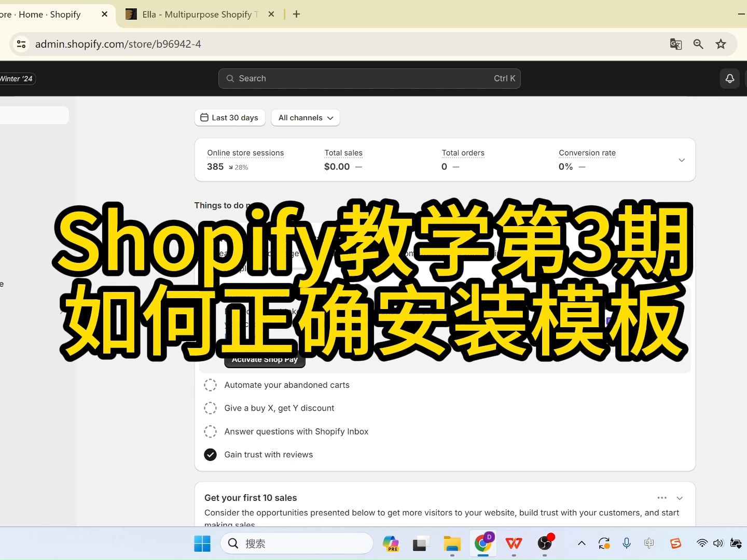Image resolution: width=747 pixels, height=560 pixels.
Task: Bookmark this page with the star icon
Action: click(x=721, y=44)
